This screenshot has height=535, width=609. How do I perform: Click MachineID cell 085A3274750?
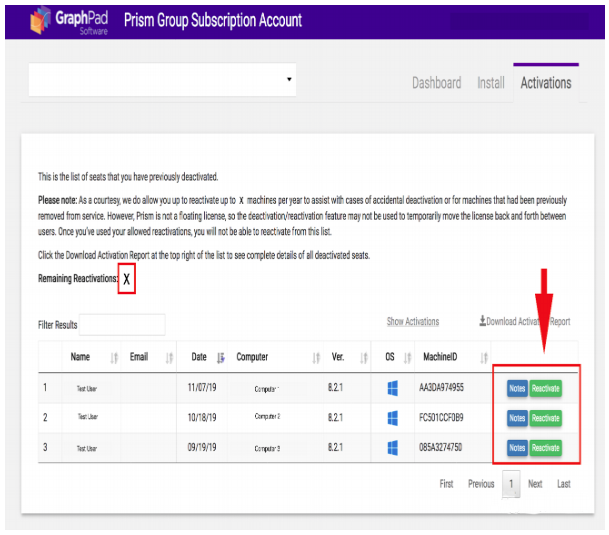pos(440,447)
